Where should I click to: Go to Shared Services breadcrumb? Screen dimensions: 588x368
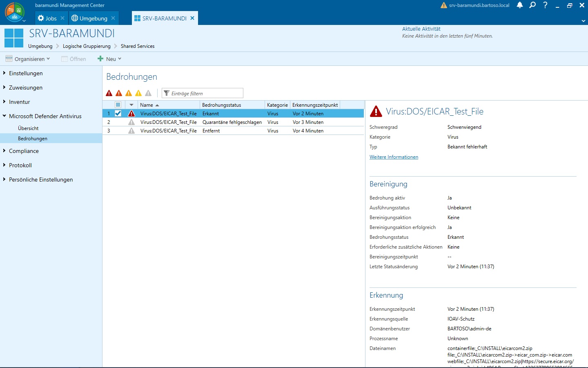click(138, 46)
